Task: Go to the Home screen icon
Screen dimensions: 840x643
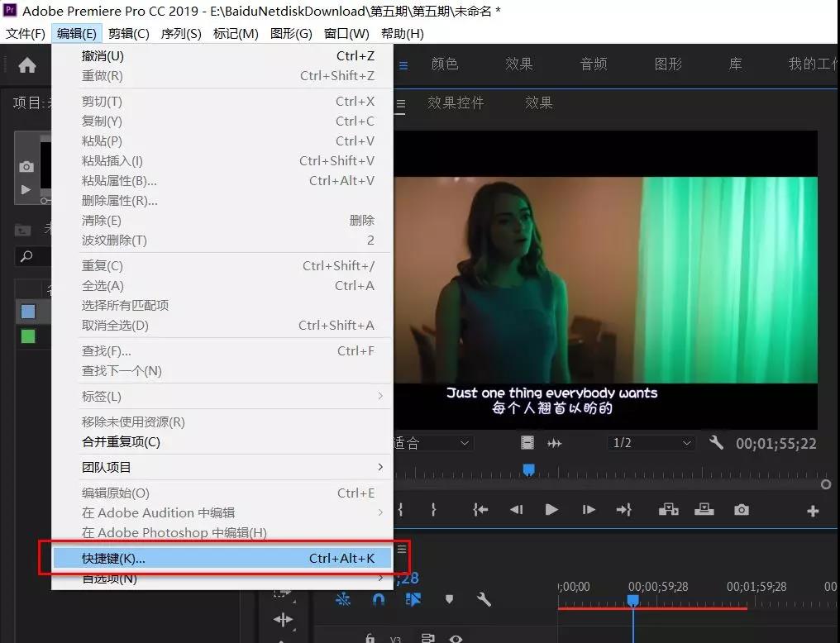Action: tap(26, 65)
